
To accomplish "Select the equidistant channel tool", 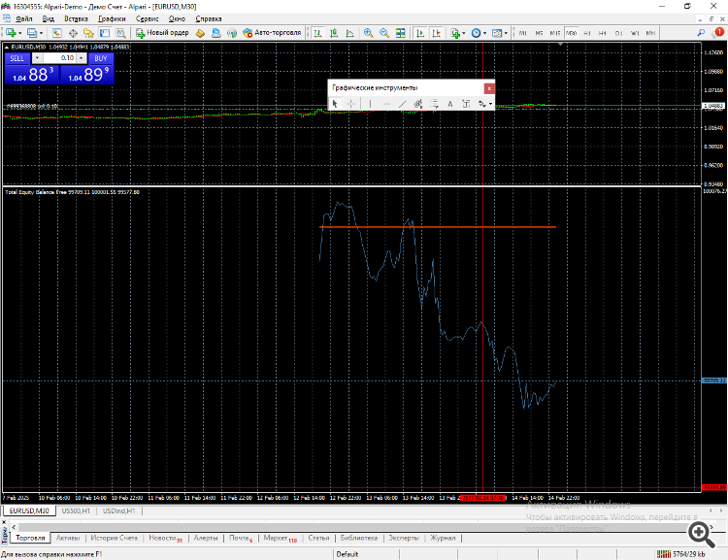I will pyautogui.click(x=417, y=104).
